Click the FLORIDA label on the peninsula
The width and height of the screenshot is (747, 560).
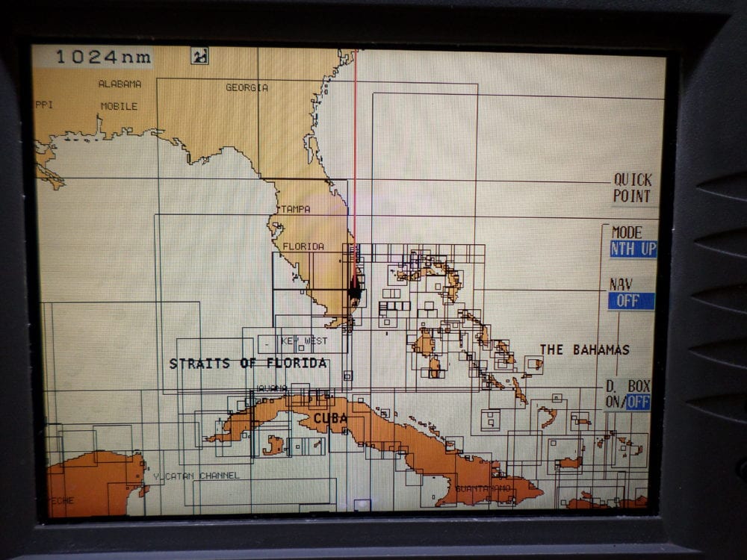(x=303, y=246)
